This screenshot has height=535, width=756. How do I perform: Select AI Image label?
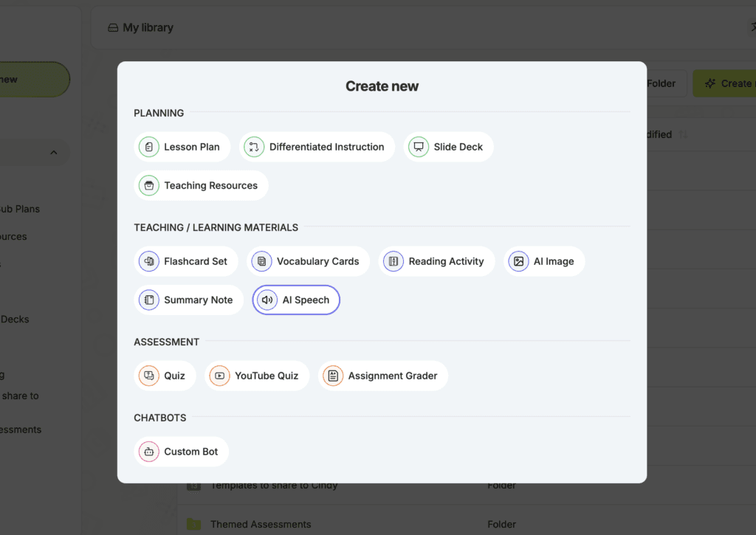(554, 261)
